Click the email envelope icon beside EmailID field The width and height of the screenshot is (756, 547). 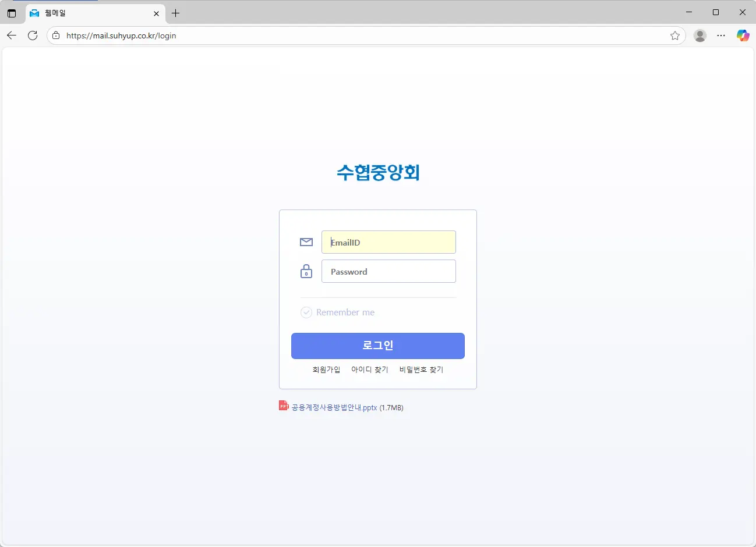pyautogui.click(x=306, y=242)
